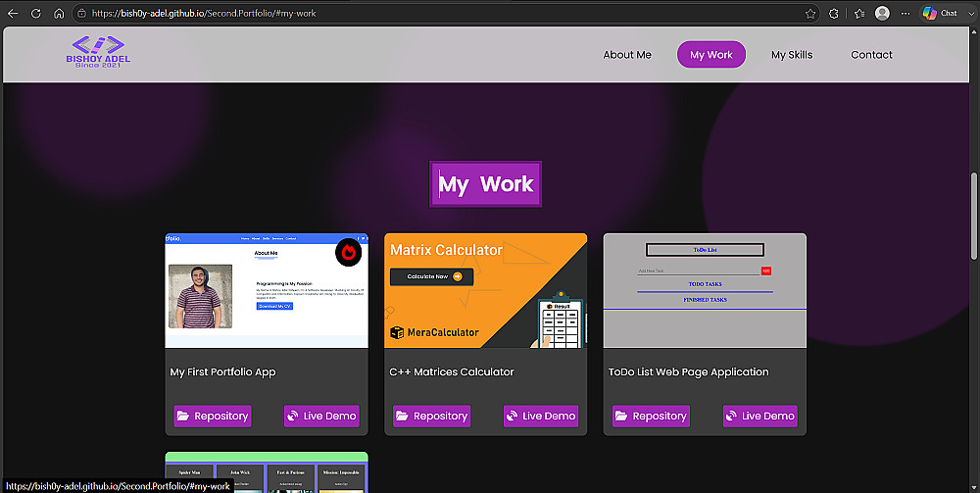980x493 pixels.
Task: Click the Matrix Calculator project thumbnail
Action: pyautogui.click(x=486, y=290)
